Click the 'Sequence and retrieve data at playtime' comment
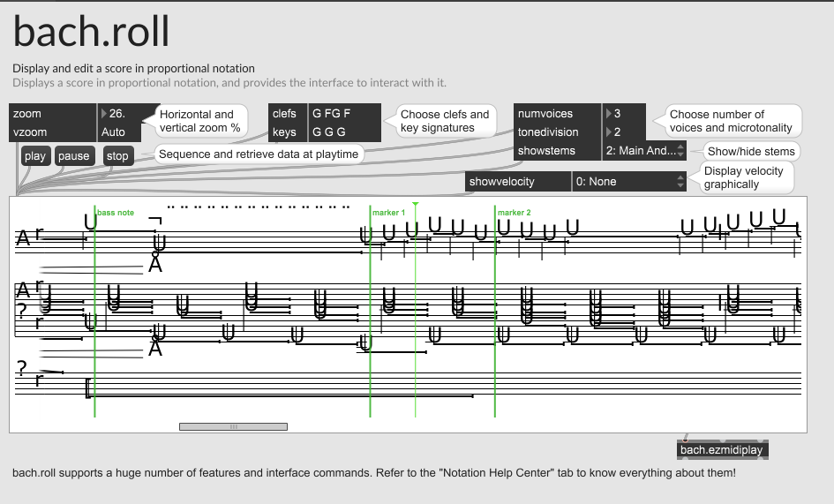Image resolution: width=834 pixels, height=504 pixels. click(259, 154)
